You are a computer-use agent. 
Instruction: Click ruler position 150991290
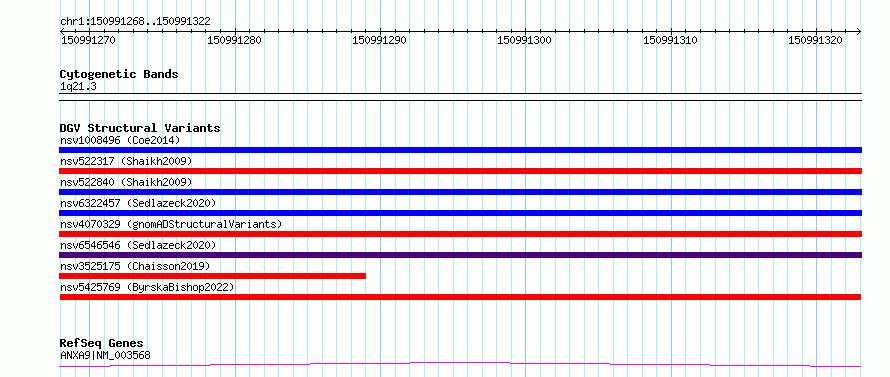[x=379, y=40]
